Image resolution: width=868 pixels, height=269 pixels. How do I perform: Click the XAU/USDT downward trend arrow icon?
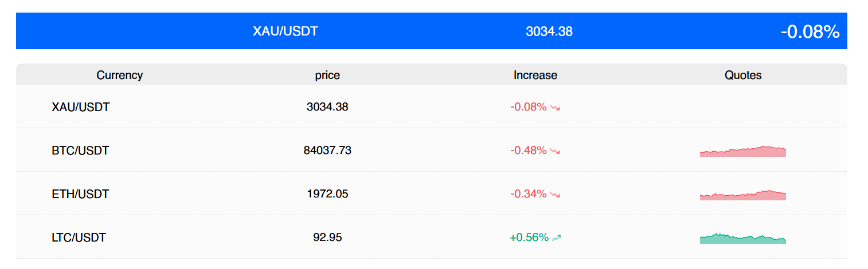554,107
